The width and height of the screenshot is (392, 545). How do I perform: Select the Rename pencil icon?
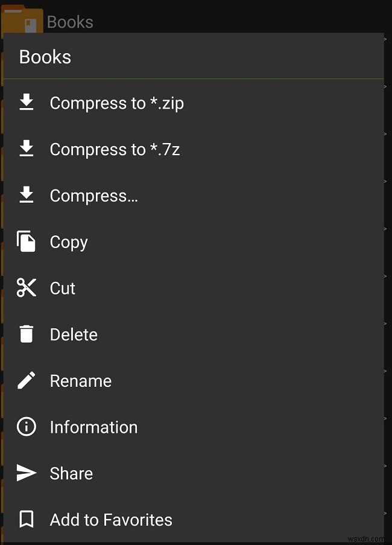coord(26,380)
